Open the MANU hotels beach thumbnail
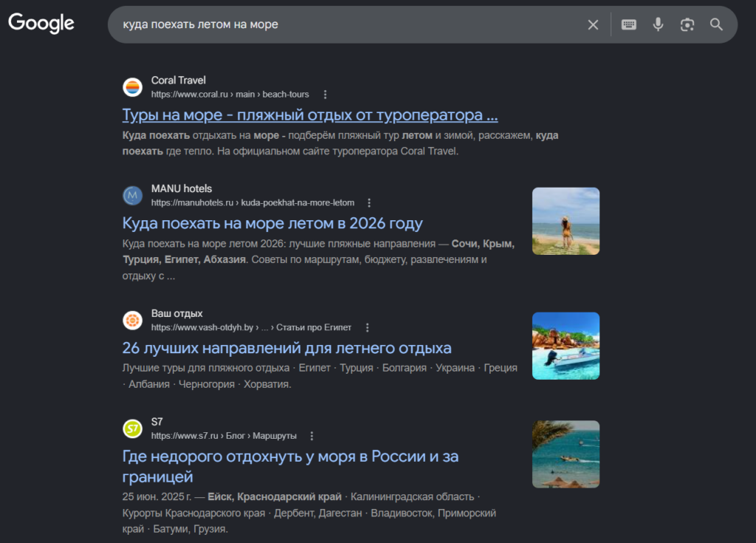 [x=566, y=221]
